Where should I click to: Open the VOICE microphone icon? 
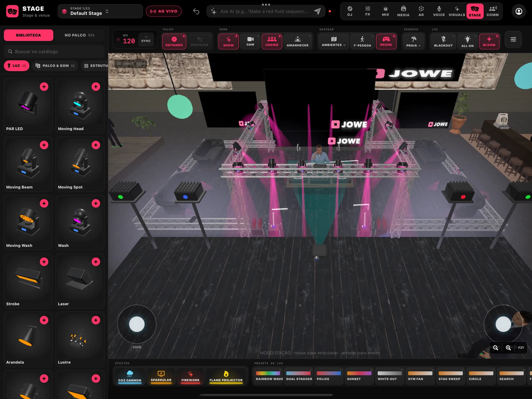[439, 11]
